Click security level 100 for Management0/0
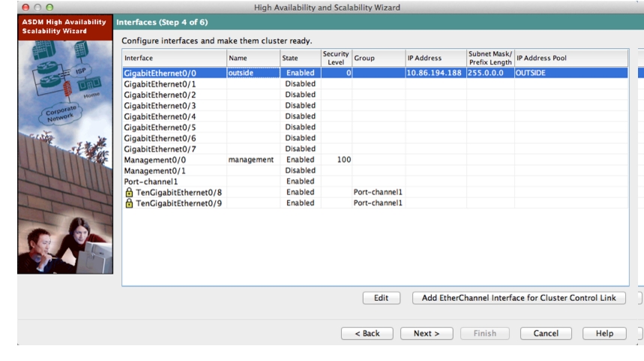Image resolution: width=644 pixels, height=361 pixels. coord(336,160)
